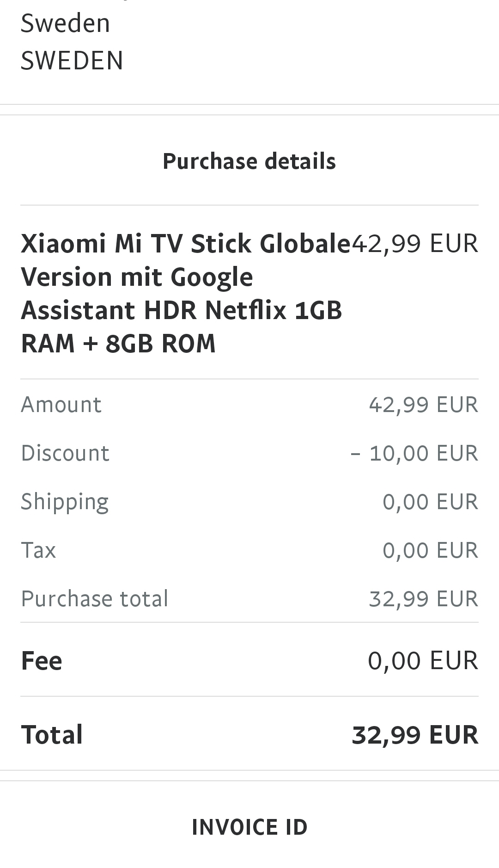
Task: Select the Shipping value 0,00 EUR
Action: tap(430, 502)
